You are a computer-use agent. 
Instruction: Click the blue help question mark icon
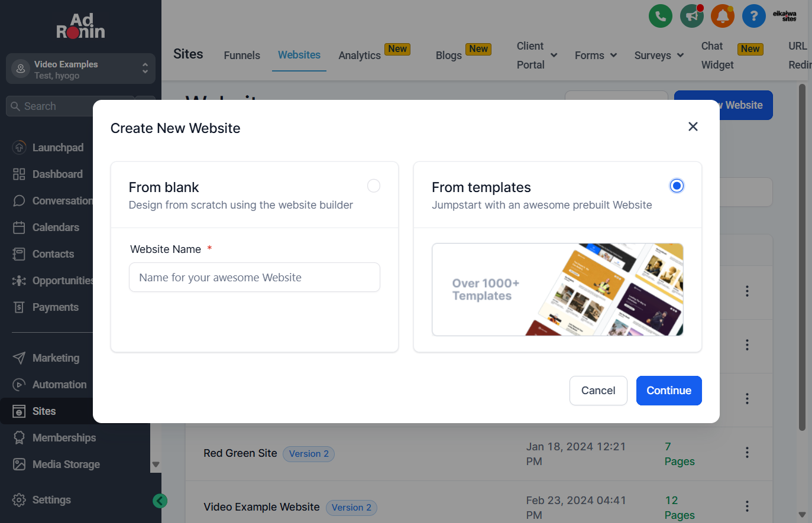click(x=754, y=16)
